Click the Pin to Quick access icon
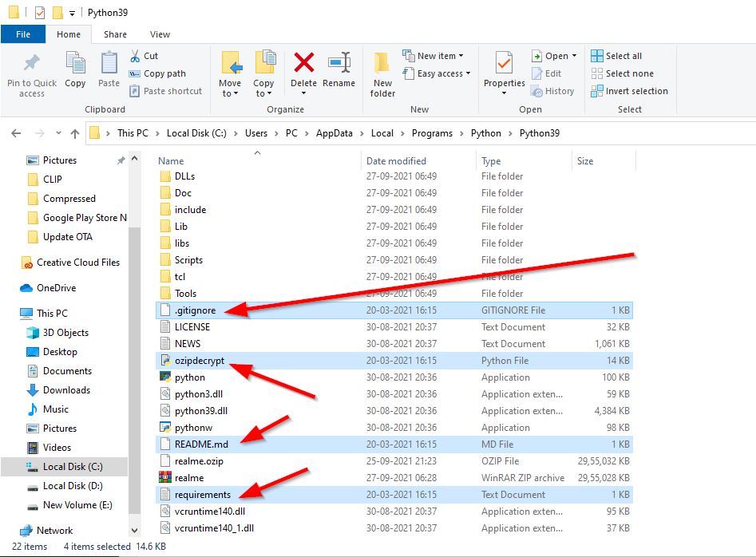The image size is (756, 557). [32, 62]
